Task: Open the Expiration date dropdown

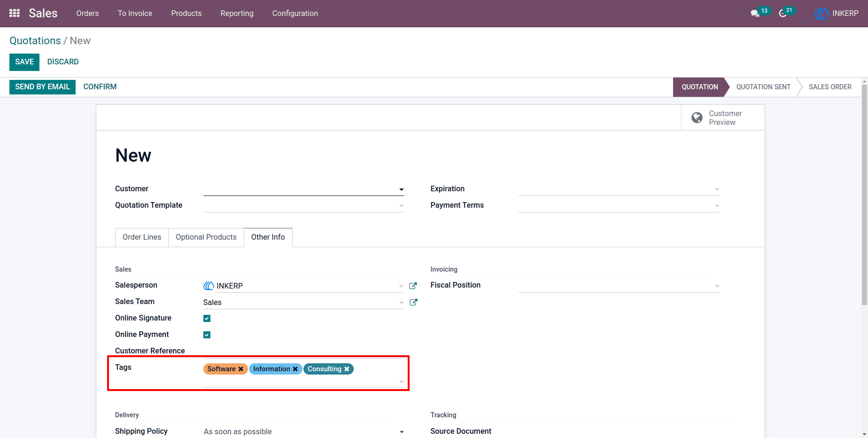Action: pyautogui.click(x=717, y=189)
